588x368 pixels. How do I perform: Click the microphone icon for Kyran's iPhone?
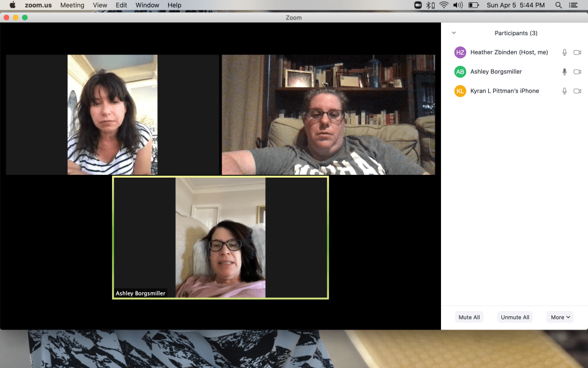click(x=564, y=91)
